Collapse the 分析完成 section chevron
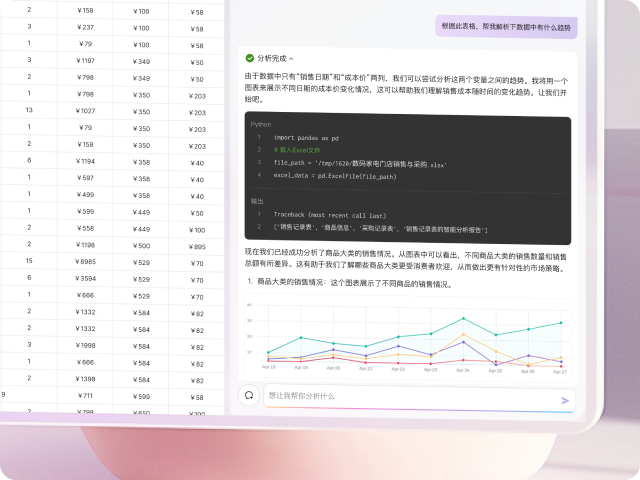The width and height of the screenshot is (640, 480). coord(291,58)
